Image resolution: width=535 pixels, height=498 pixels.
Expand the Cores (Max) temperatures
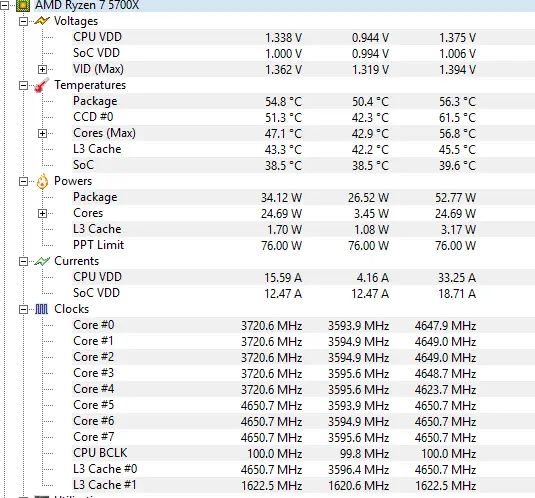click(42, 133)
